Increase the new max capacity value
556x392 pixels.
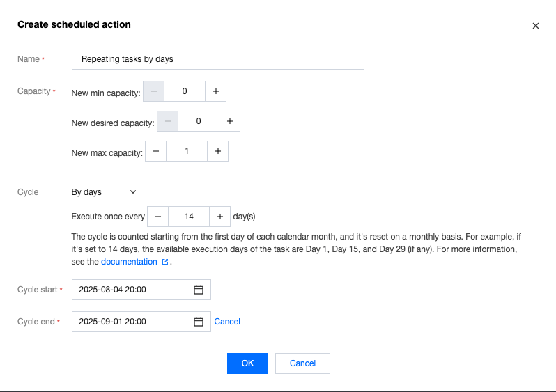click(x=218, y=151)
